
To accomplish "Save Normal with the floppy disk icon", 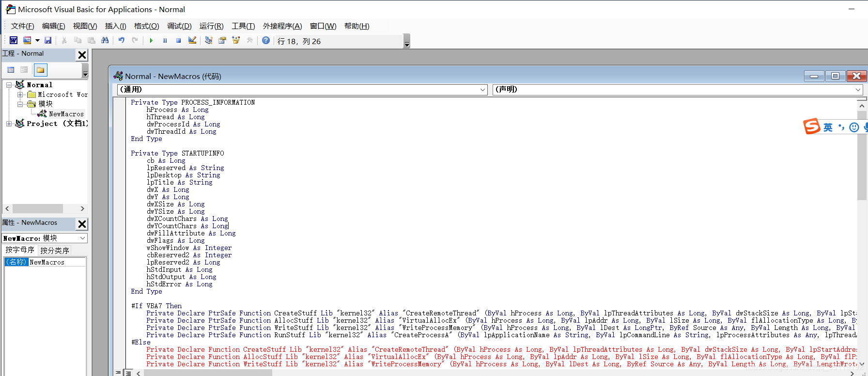I will tap(48, 41).
